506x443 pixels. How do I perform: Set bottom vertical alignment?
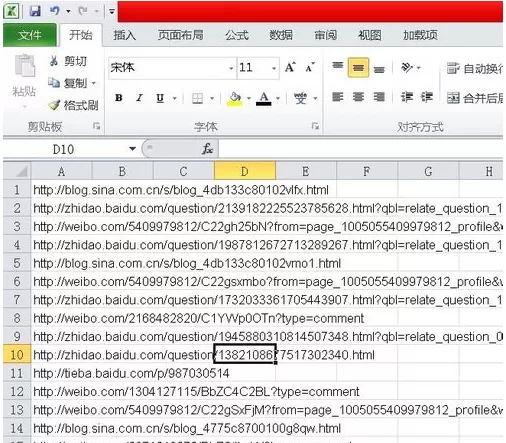click(379, 68)
